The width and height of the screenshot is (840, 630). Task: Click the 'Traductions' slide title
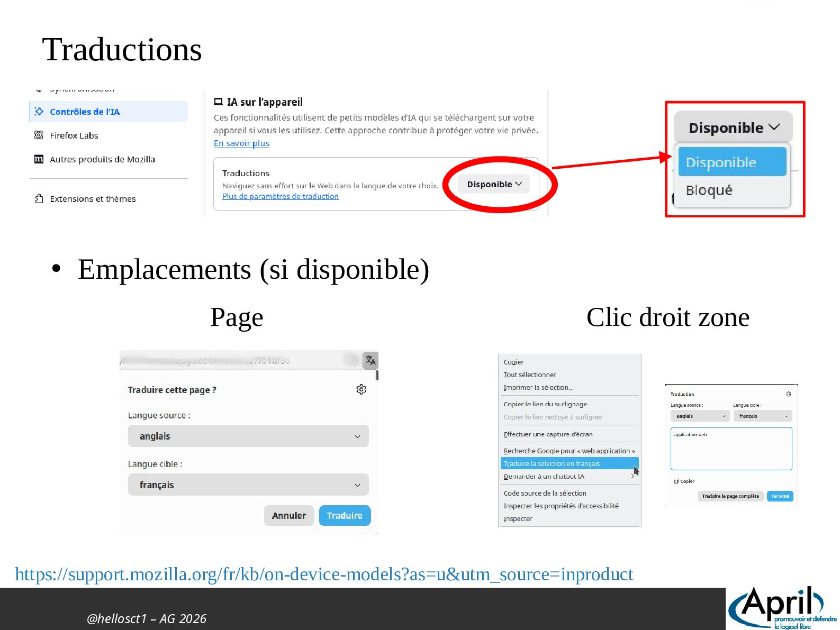122,50
